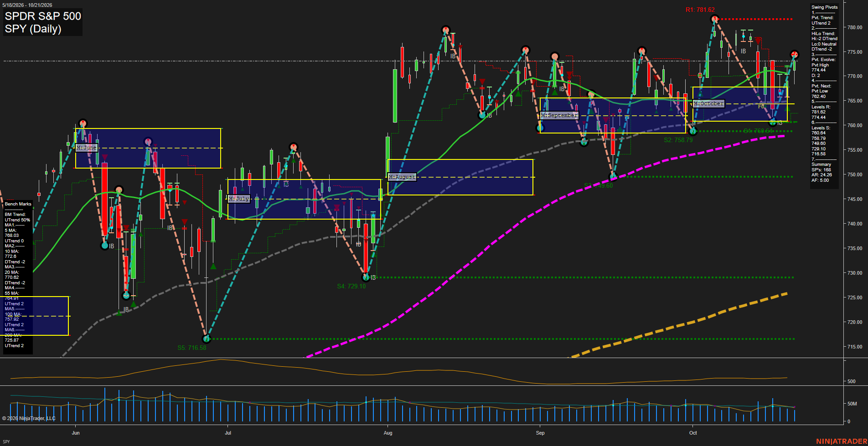Click the Bench Marks panel heading
Screen dimensions: 868x446
click(x=18, y=204)
